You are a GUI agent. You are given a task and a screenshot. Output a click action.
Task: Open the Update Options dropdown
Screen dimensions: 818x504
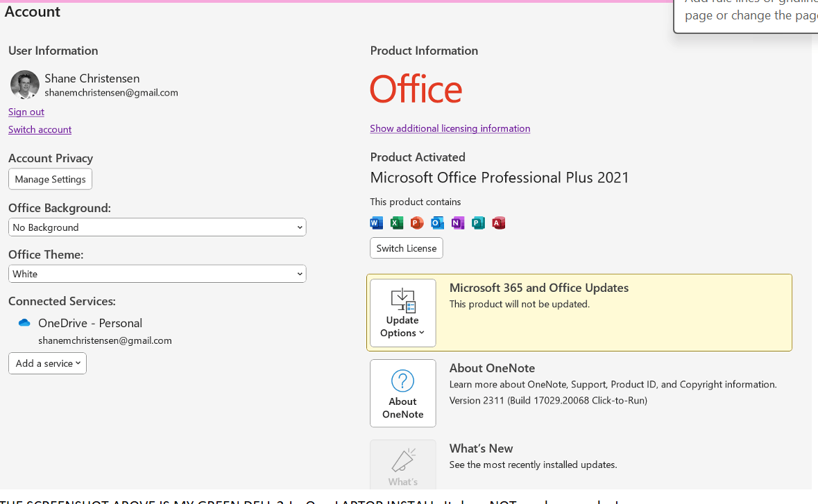[402, 313]
